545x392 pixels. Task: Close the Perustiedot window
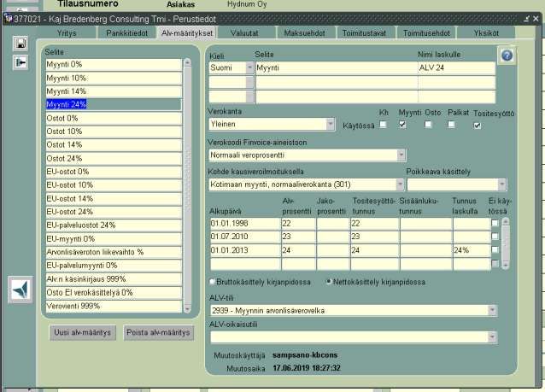[x=536, y=19]
